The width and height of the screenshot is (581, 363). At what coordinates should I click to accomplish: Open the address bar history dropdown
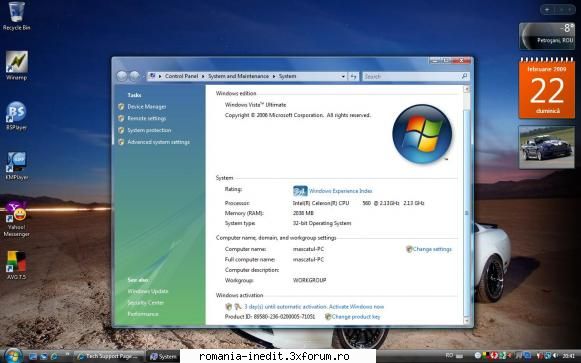343,76
